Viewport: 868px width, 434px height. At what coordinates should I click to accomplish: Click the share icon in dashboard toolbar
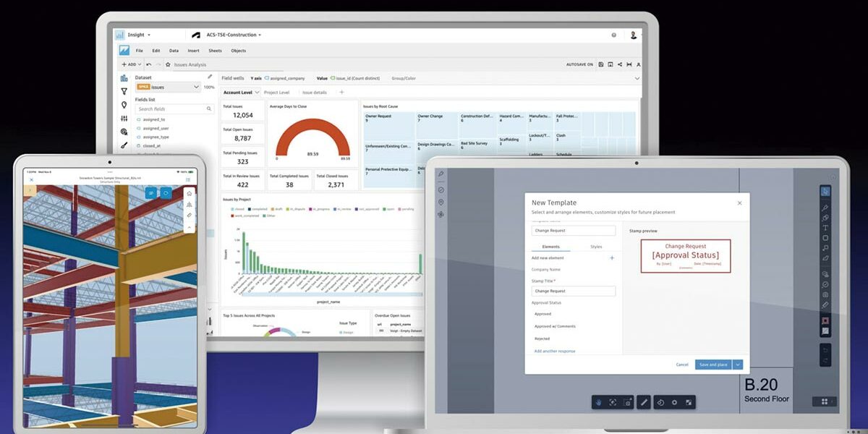[x=620, y=64]
